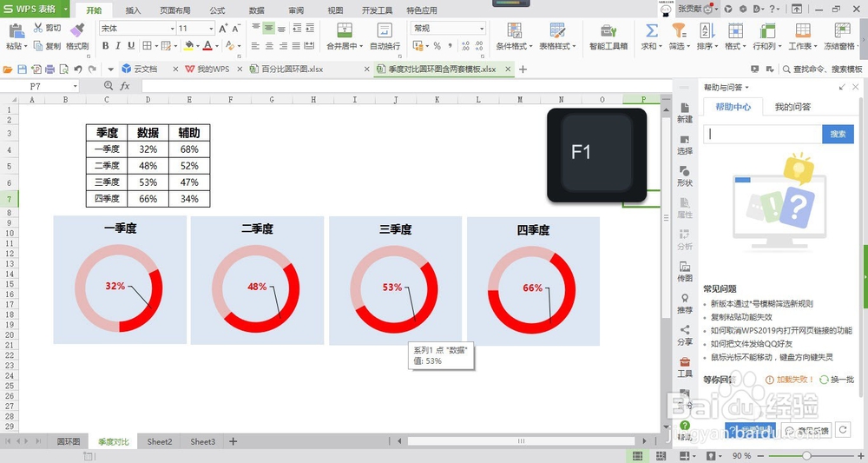
Task: Open Rows and Columns 行和列
Action: 767,30
